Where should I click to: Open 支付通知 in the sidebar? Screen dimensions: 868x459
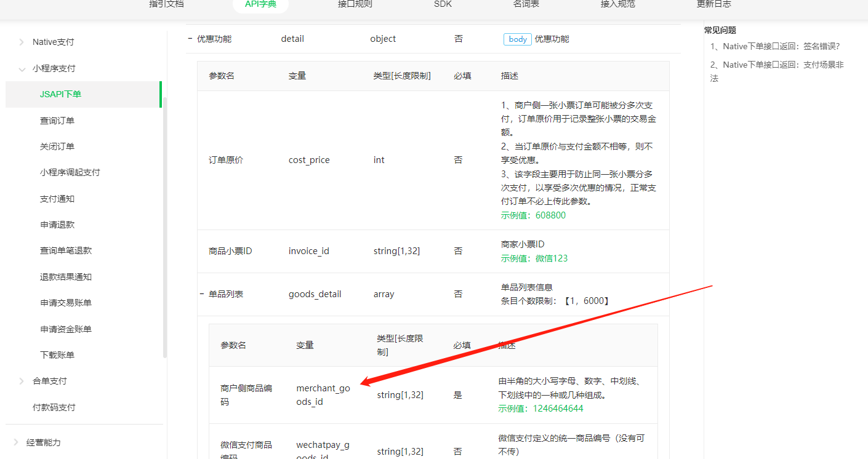coord(57,199)
